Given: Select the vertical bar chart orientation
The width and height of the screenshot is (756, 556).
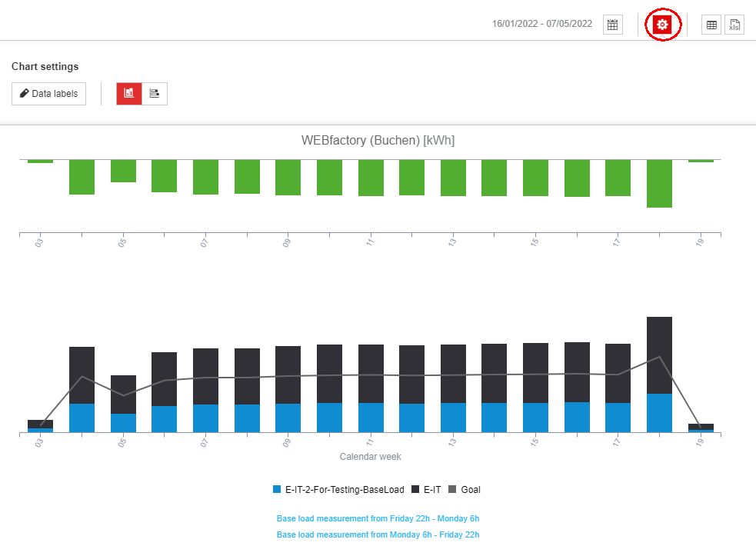Looking at the screenshot, I should tap(129, 94).
